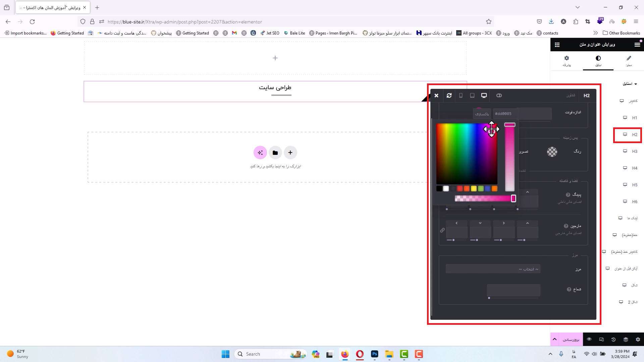Select mobile device in H2 popup
The image size is (644, 362).
click(461, 96)
